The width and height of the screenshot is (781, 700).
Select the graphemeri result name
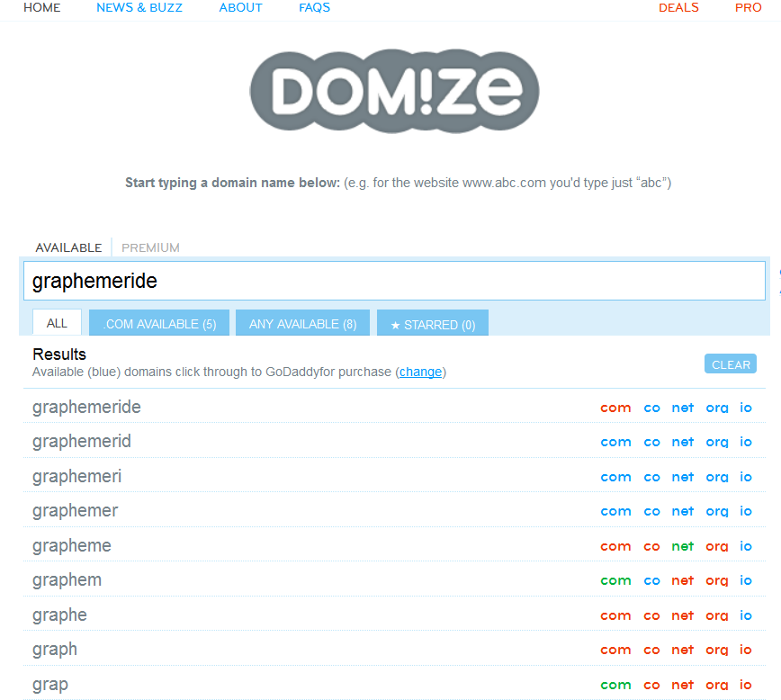click(x=76, y=476)
